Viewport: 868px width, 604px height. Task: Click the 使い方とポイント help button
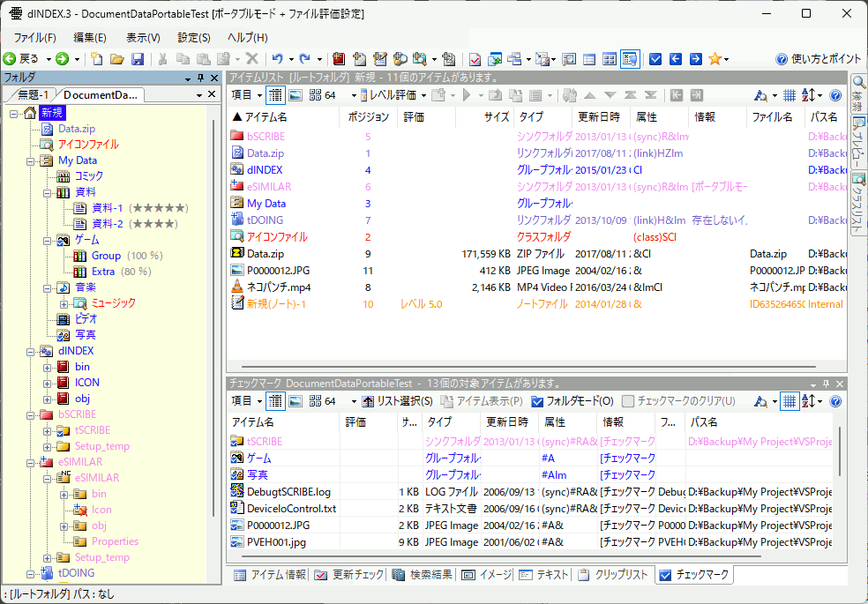pyautogui.click(x=819, y=58)
